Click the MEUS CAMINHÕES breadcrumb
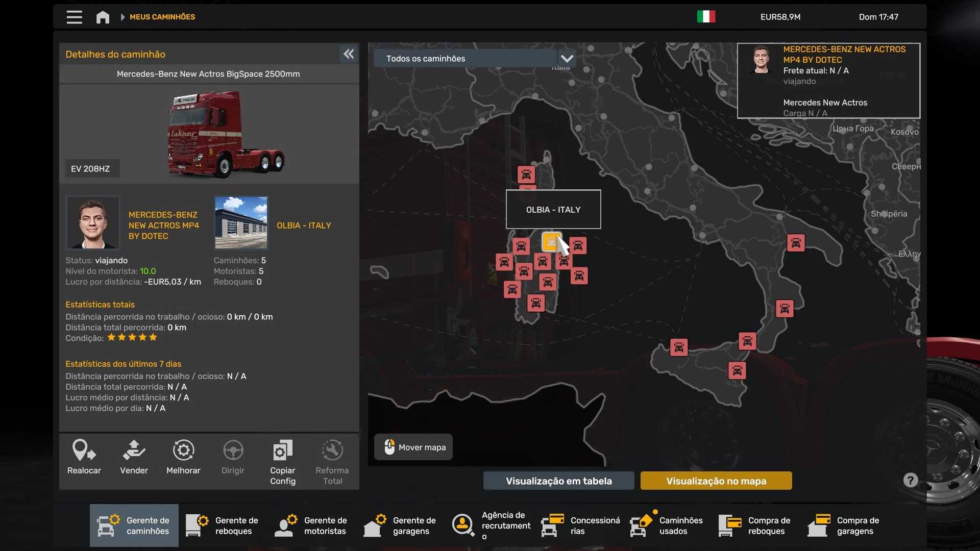This screenshot has height=551, width=980. pyautogui.click(x=162, y=17)
